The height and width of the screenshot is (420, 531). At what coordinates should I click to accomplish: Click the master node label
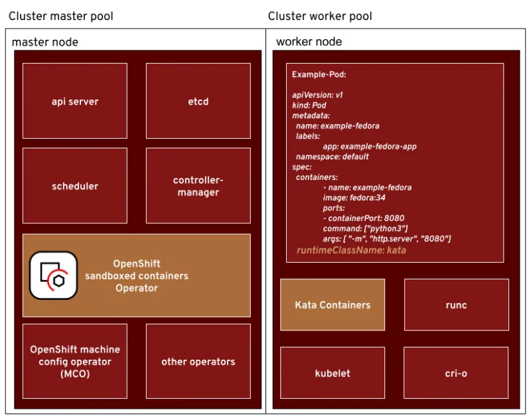coord(44,42)
